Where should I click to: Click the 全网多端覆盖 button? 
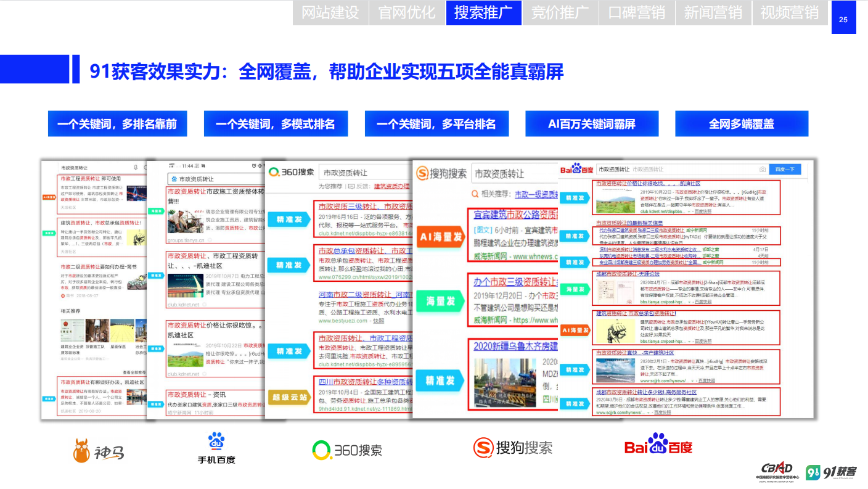[x=742, y=124]
